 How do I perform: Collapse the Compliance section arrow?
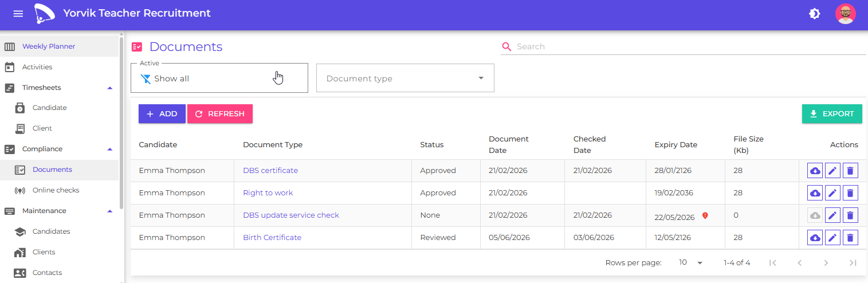pos(110,149)
